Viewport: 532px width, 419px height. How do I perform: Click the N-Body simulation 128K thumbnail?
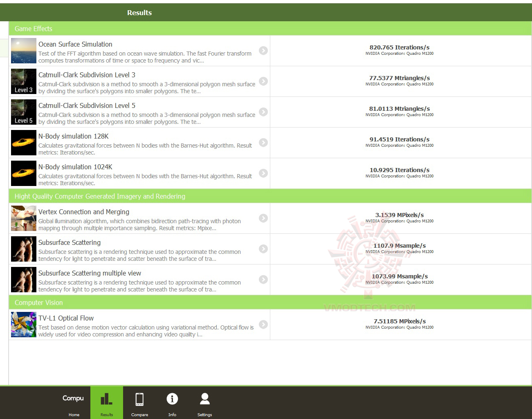click(24, 143)
